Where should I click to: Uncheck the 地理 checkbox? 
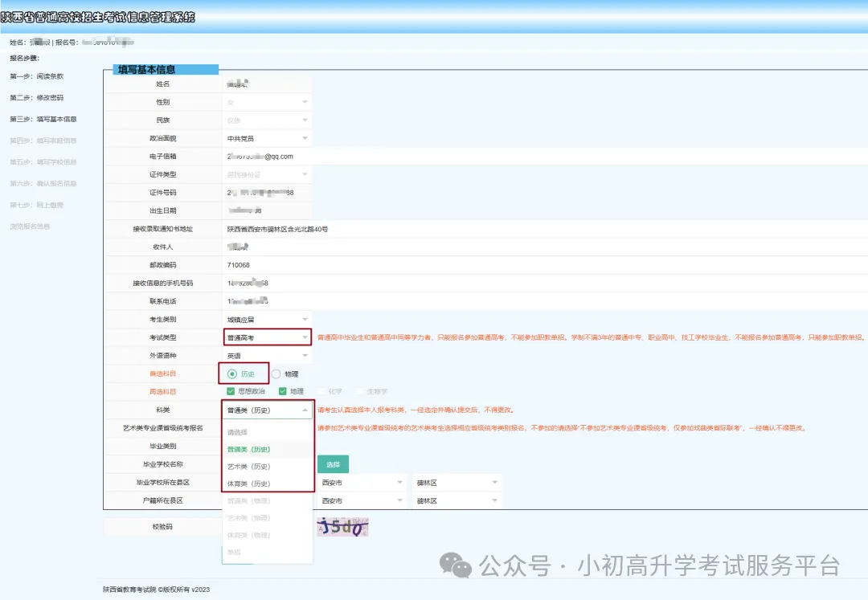[x=283, y=391]
